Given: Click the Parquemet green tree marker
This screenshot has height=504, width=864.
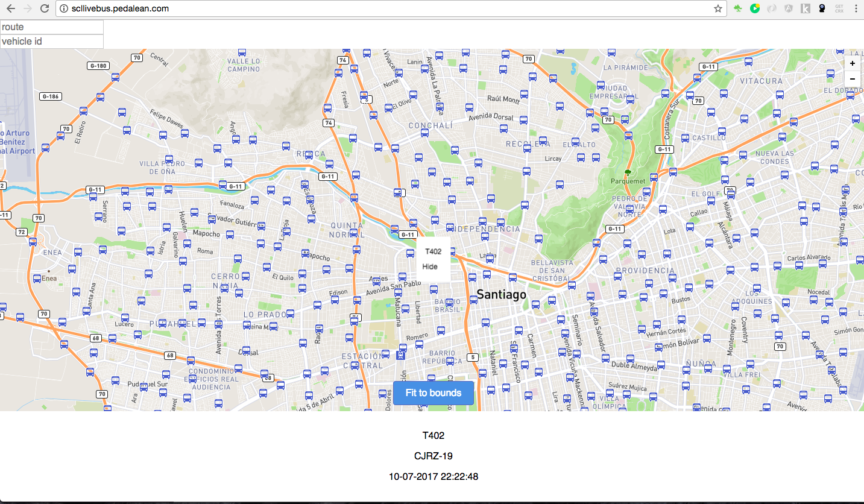Looking at the screenshot, I should tap(628, 172).
